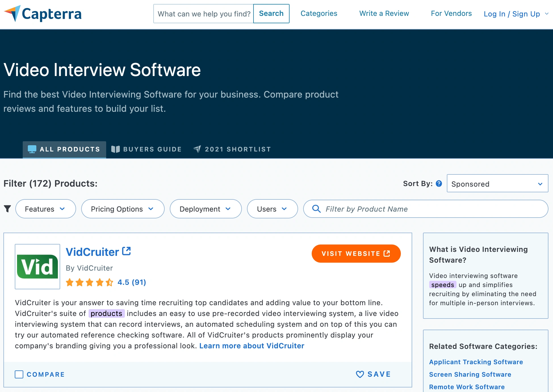Image resolution: width=553 pixels, height=392 pixels.
Task: Click the VidCruiter star rating
Action: [x=89, y=282]
